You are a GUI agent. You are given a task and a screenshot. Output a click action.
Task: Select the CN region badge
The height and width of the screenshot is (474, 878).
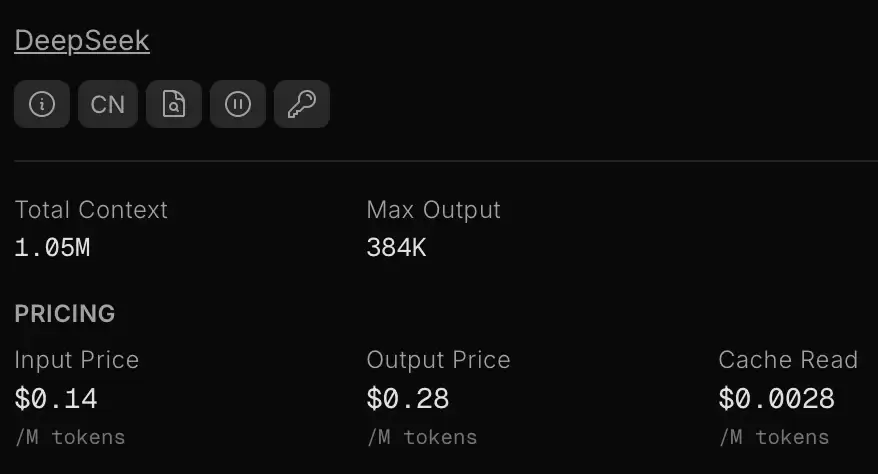pos(108,104)
